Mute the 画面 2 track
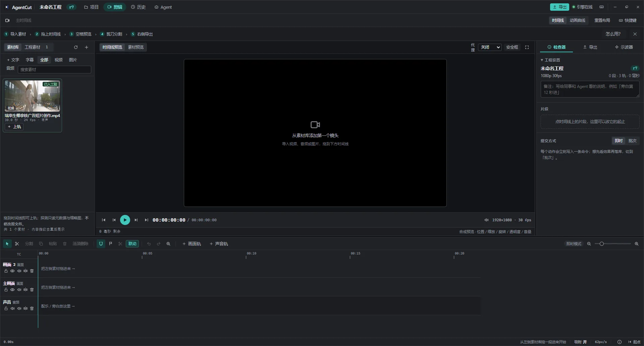Viewport: 644px width, 346px height. click(x=19, y=271)
